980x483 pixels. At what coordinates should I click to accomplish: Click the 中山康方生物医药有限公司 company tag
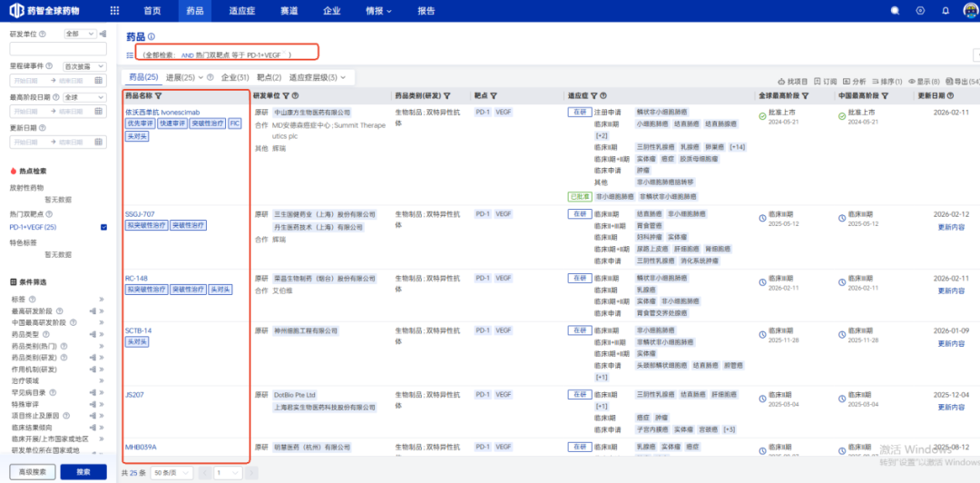(312, 113)
